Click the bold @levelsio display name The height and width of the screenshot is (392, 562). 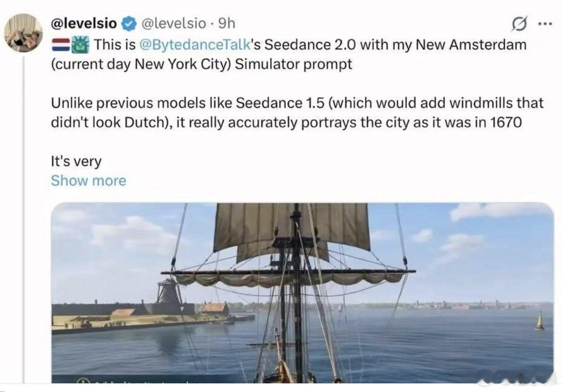pyautogui.click(x=84, y=23)
